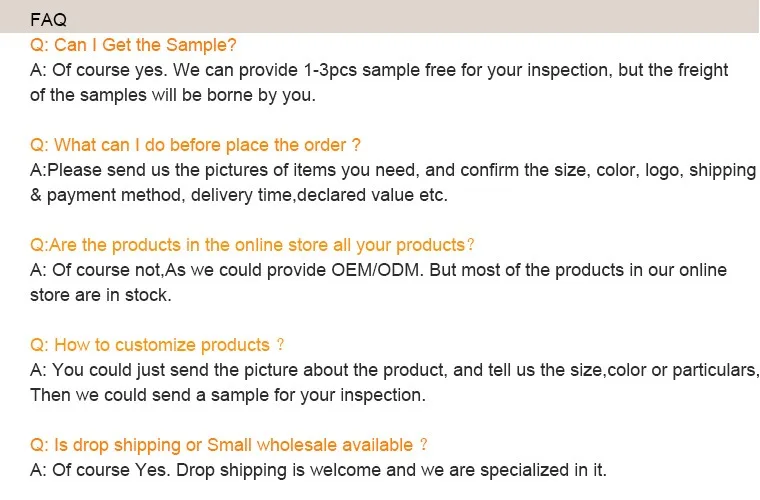Click the line starting "Then we could send"
Screen dimensions: 760x500
227,395
